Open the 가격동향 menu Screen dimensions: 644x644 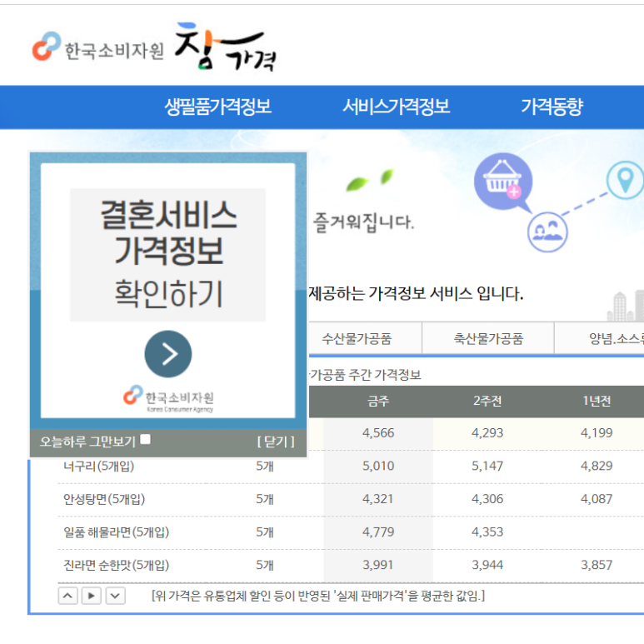552,107
